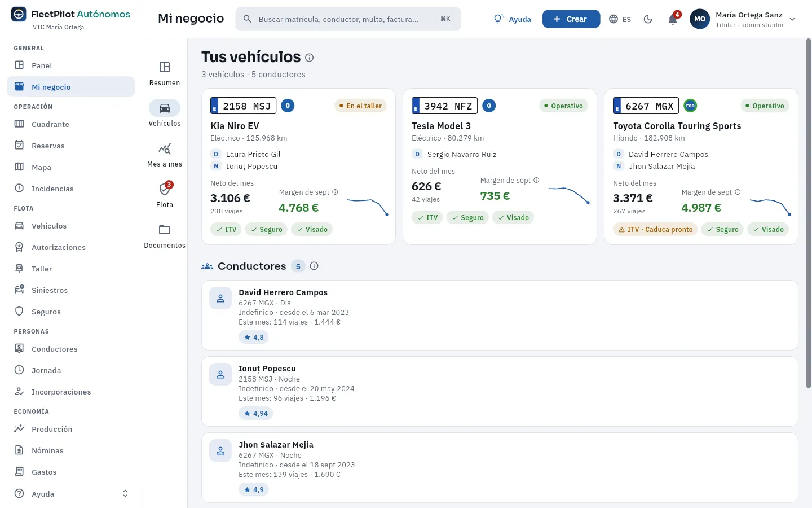Open notifications bell with 4 alerts

pos(673,19)
